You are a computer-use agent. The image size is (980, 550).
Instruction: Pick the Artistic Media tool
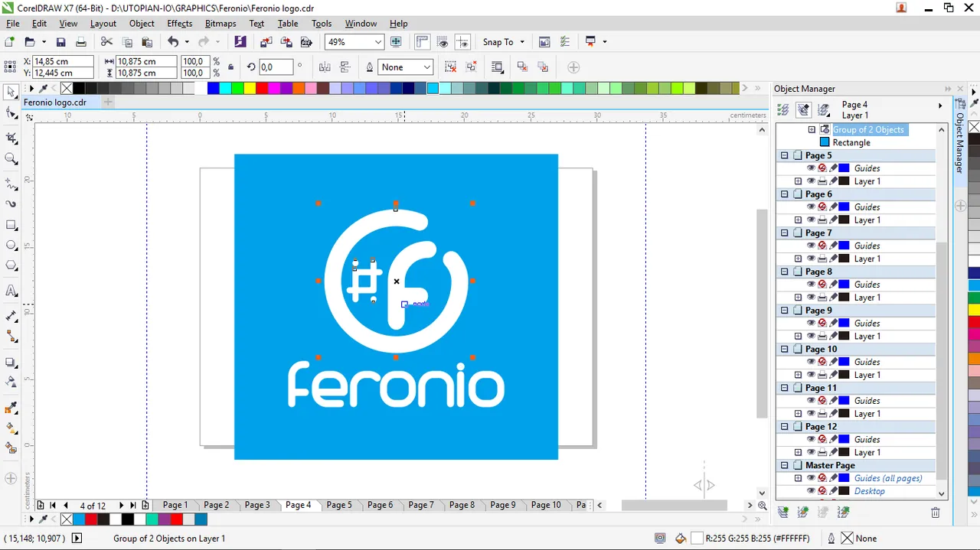tap(11, 204)
